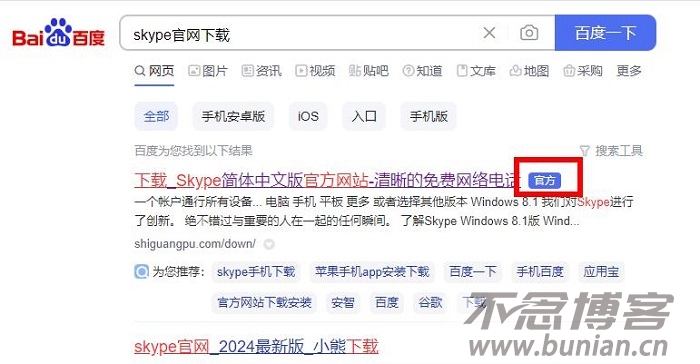Select suggestion 苹果手机app安装下载
700x364 pixels.
[x=372, y=272]
